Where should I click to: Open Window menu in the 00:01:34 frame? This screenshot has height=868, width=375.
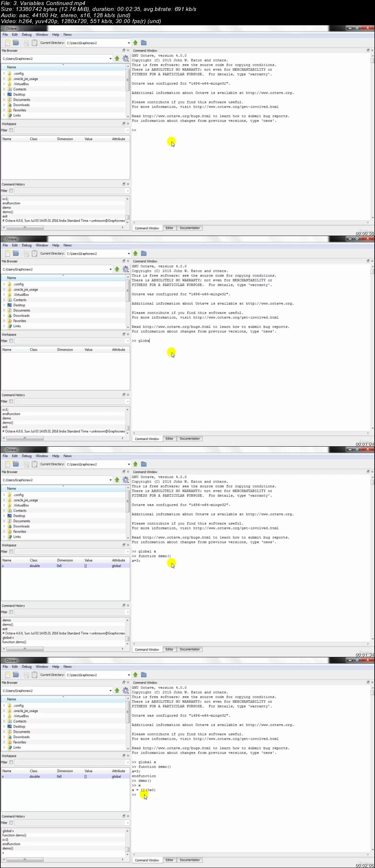[42, 456]
